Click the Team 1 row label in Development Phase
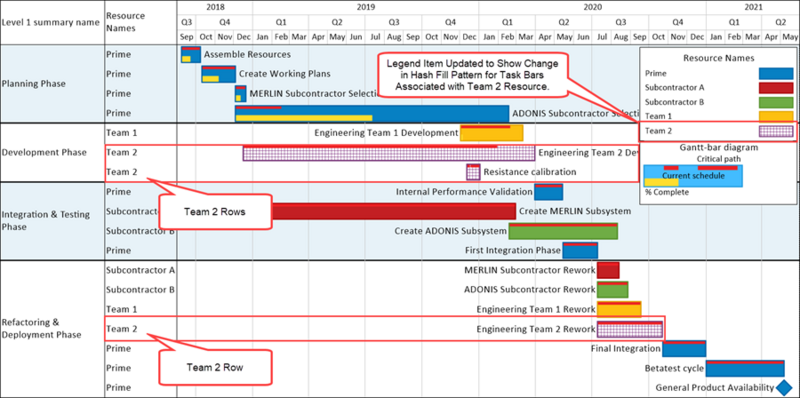Screen dimensions: 800x398 [x=121, y=133]
